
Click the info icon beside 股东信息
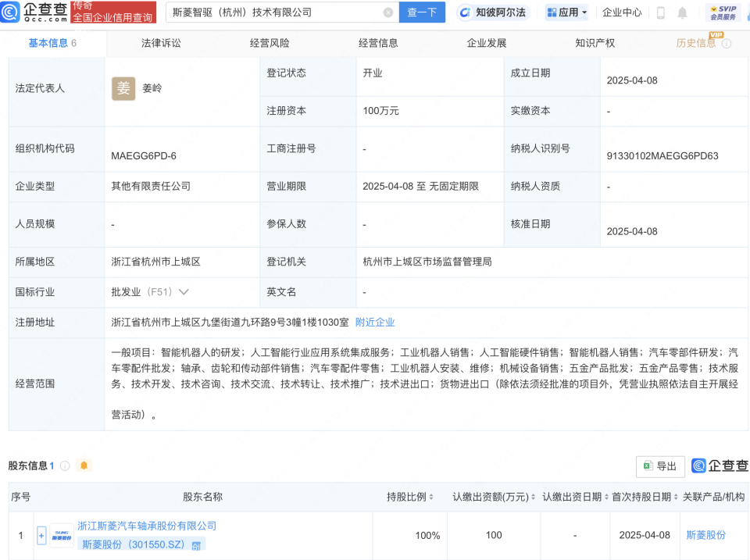[x=65, y=465]
